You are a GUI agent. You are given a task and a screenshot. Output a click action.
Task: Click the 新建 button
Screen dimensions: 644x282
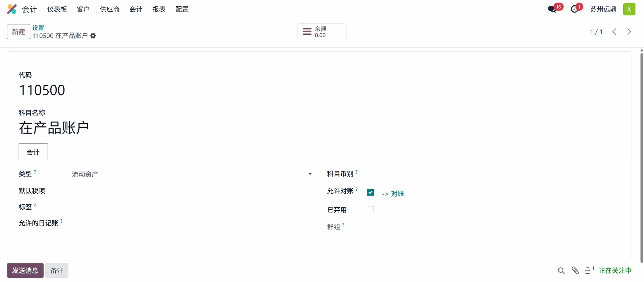point(18,32)
